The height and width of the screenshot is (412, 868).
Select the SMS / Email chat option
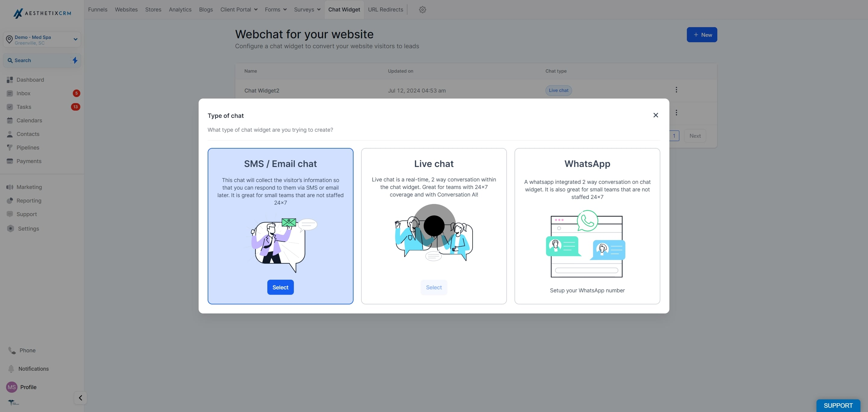(x=280, y=287)
